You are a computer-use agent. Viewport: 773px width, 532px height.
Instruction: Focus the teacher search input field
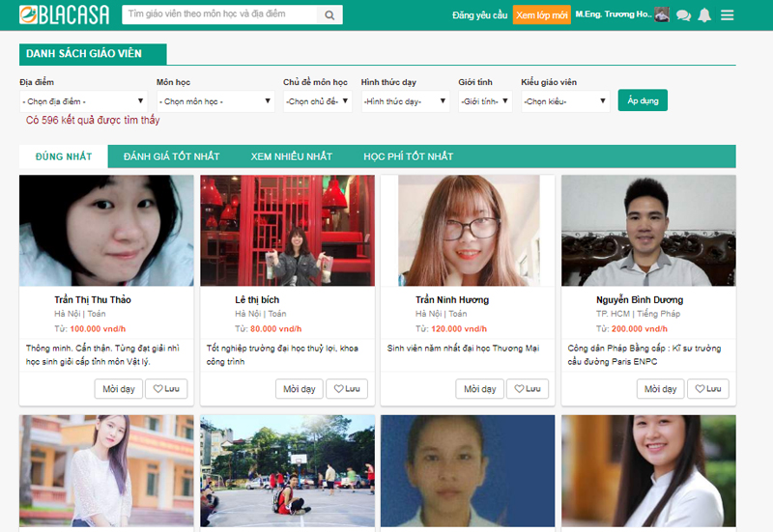220,15
